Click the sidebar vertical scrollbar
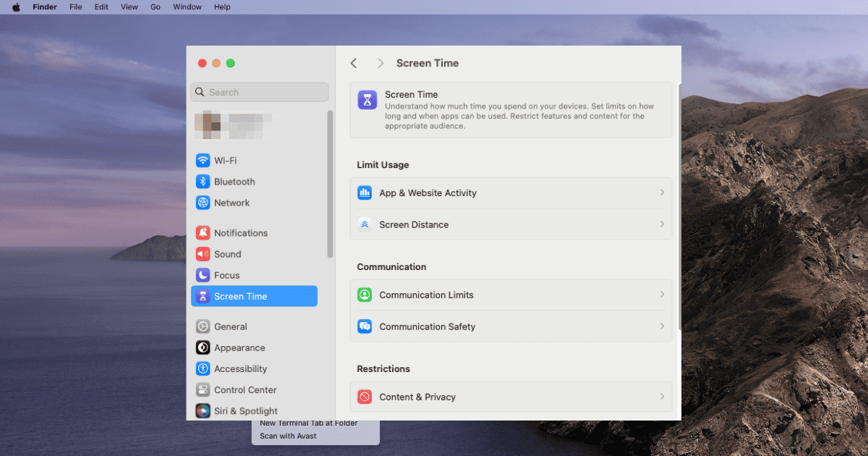The width and height of the screenshot is (868, 456). (330, 184)
